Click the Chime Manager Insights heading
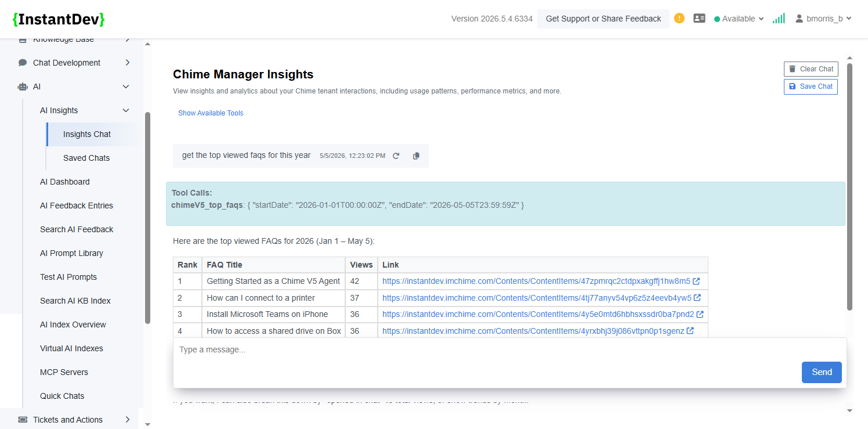This screenshot has width=868, height=429. click(243, 74)
